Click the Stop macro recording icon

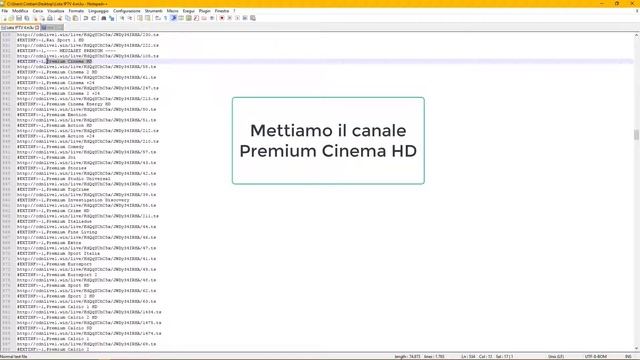(229, 18)
